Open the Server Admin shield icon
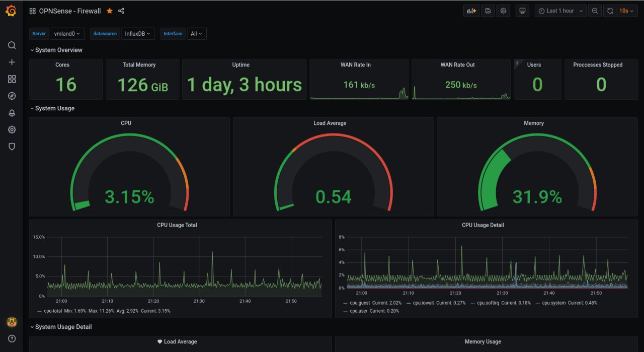Viewport: 644px width, 352px height. pyautogui.click(x=12, y=147)
